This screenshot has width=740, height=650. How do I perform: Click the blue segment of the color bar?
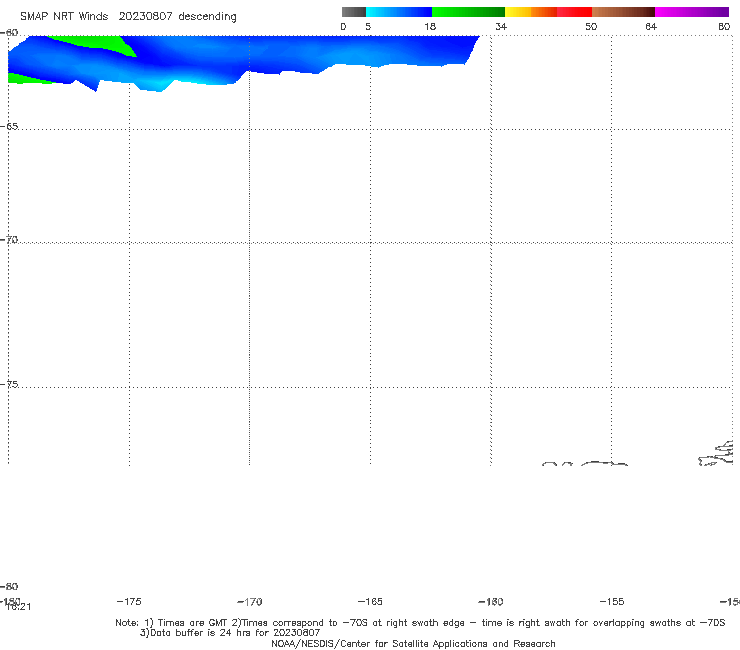pyautogui.click(x=399, y=12)
